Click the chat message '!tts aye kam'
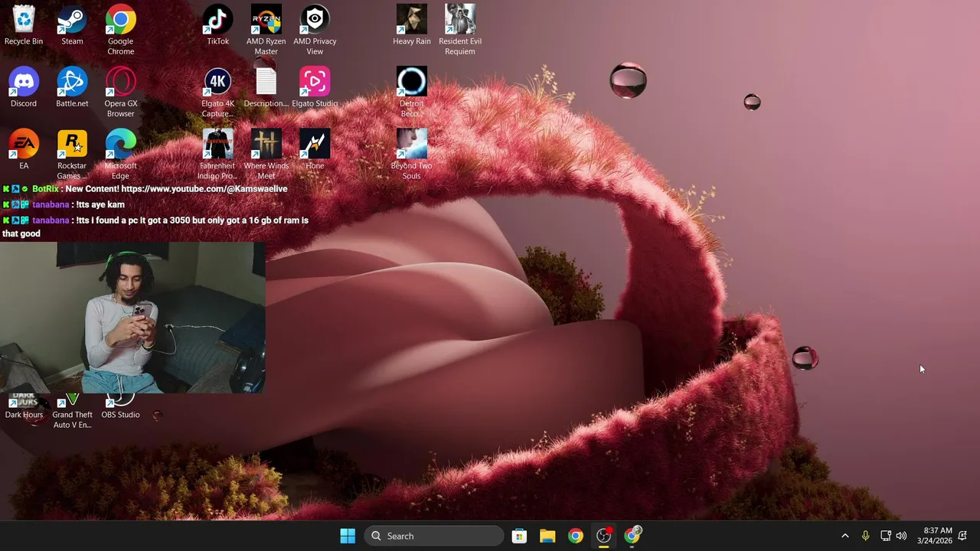This screenshot has height=551, width=980. tap(100, 205)
